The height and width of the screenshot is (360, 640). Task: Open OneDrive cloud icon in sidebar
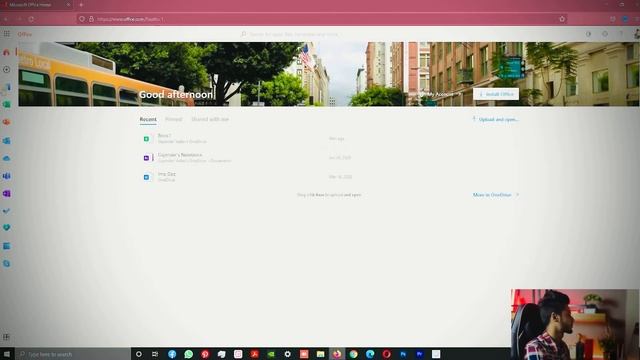click(7, 158)
